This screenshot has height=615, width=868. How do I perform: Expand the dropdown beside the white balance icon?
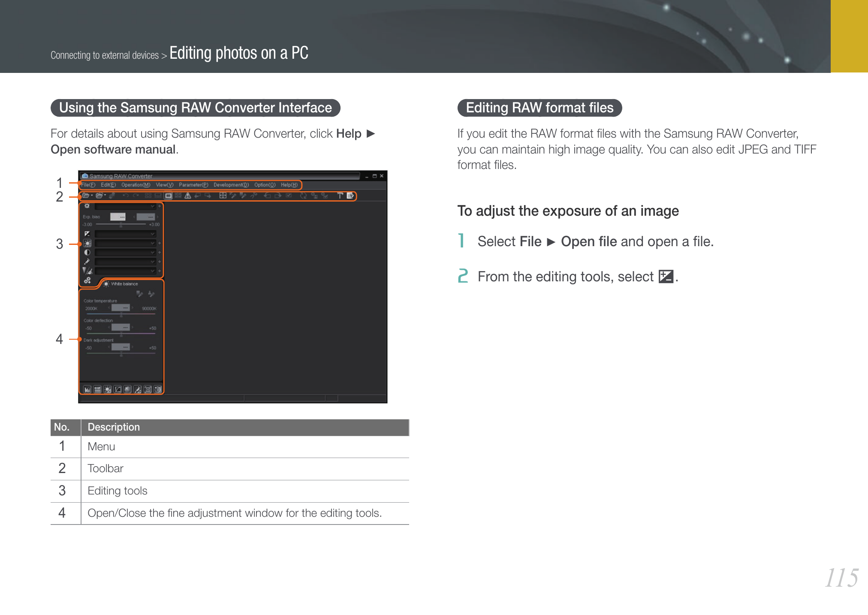click(x=125, y=243)
